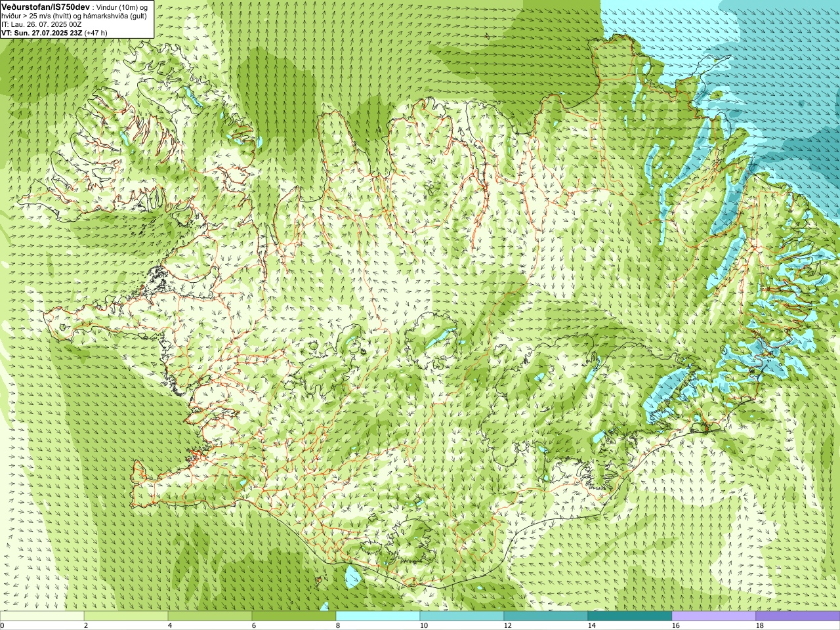Select the light cyan 8–10 m/s legend swatch
This screenshot has height=630, width=840.
(x=378, y=616)
